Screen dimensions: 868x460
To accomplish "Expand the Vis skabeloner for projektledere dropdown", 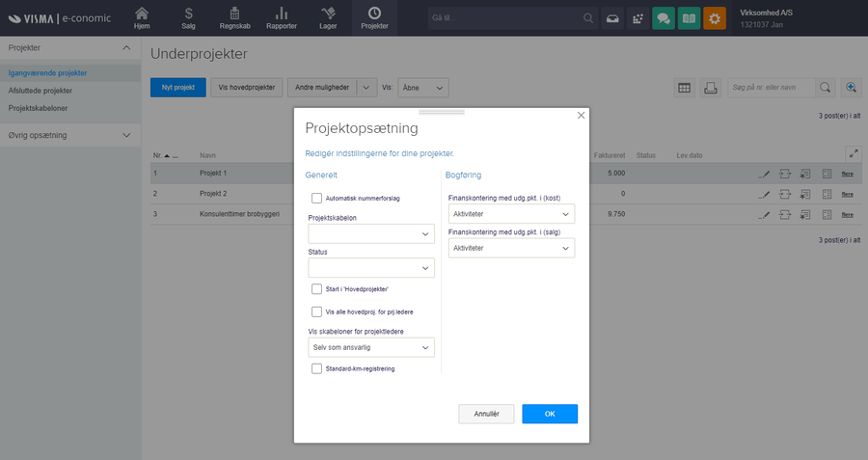I will pos(371,347).
